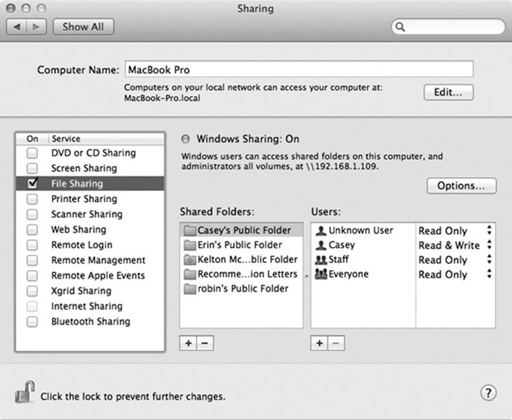Click the Windows Sharing status indicator dot
This screenshot has height=420, width=512.
point(186,139)
